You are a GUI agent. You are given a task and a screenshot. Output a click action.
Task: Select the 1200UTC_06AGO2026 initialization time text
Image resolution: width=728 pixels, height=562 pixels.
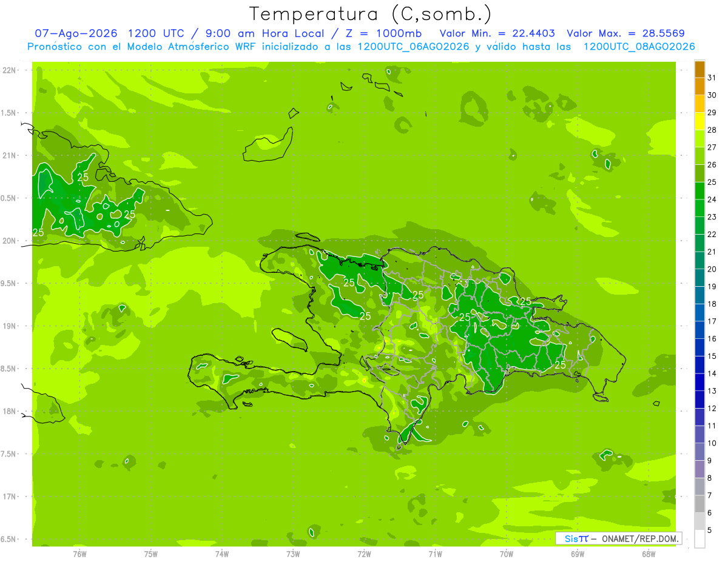pos(413,47)
